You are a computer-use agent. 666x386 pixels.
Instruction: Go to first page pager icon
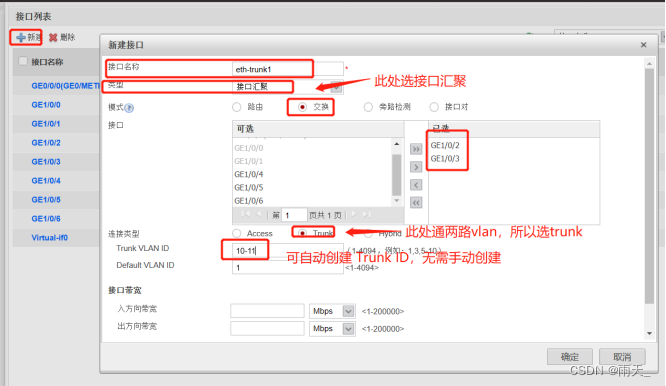(x=245, y=215)
